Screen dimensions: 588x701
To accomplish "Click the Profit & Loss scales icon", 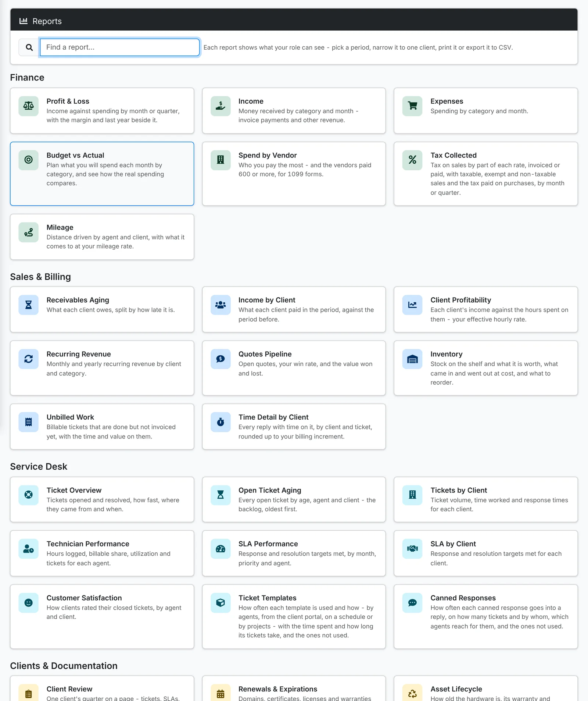I will pos(29,106).
